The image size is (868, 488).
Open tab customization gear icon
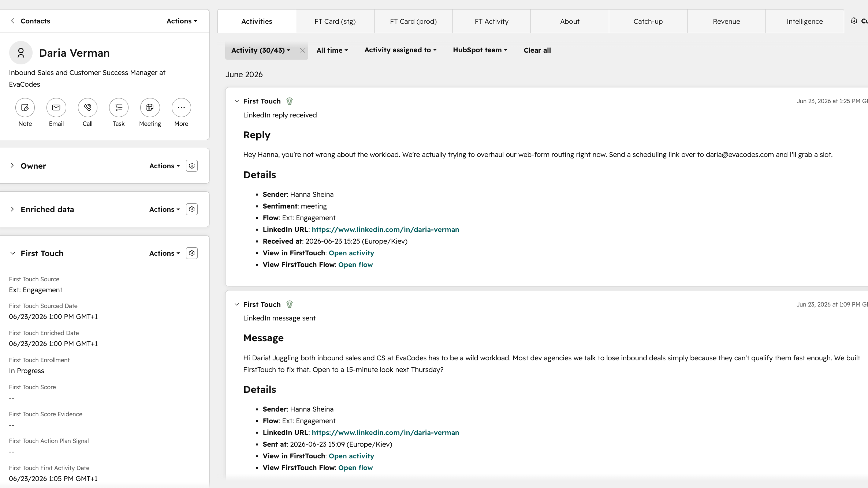854,21
